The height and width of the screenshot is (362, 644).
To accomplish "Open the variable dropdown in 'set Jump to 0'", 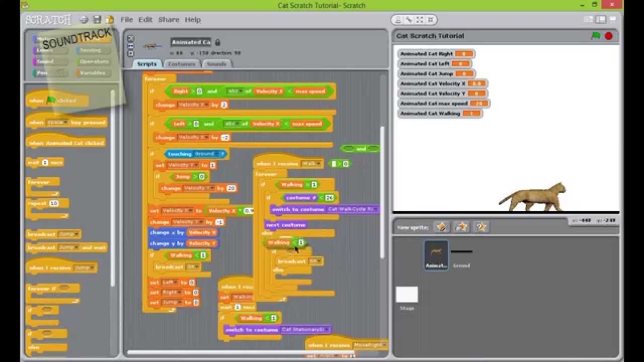I will [172, 302].
